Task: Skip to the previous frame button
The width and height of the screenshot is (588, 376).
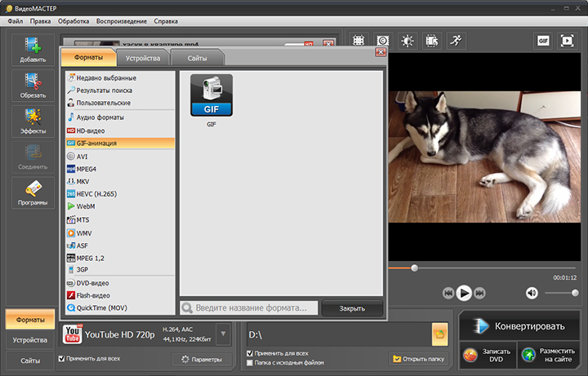Action: 448,293
